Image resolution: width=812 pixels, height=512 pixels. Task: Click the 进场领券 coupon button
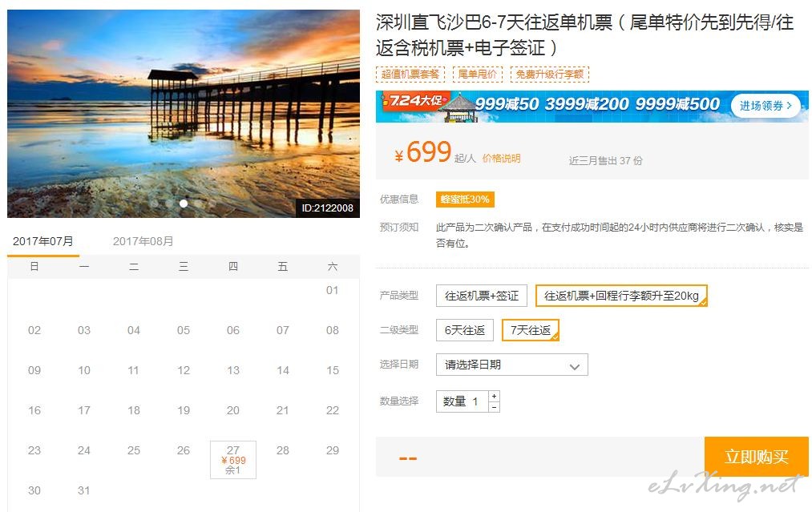(x=766, y=106)
